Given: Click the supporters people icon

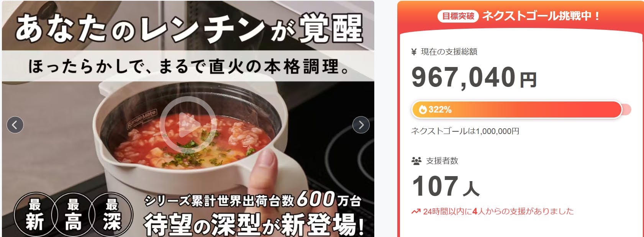Looking at the screenshot, I should pos(416,161).
